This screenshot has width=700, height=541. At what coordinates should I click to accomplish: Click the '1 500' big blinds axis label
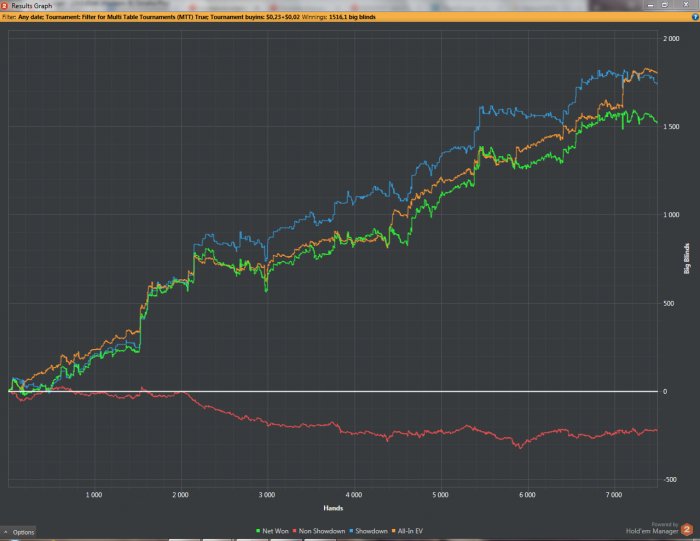[x=671, y=126]
